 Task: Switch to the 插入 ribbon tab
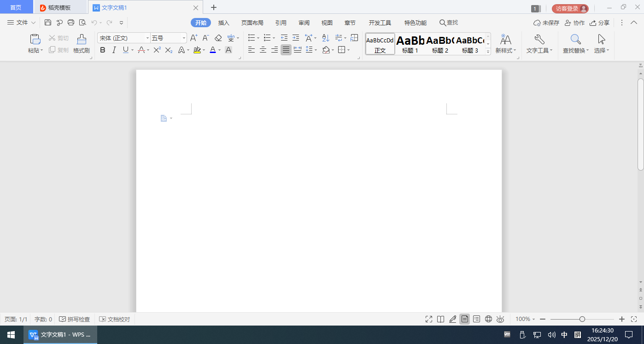coord(223,23)
